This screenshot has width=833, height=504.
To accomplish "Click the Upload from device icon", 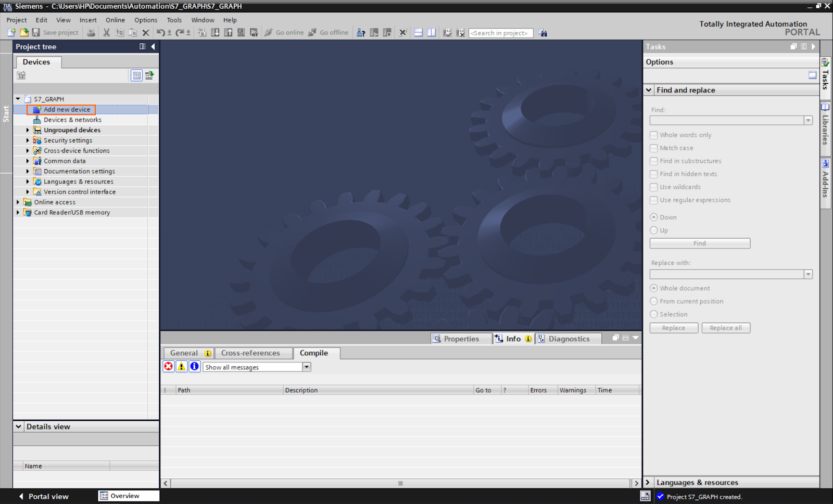I will (228, 32).
